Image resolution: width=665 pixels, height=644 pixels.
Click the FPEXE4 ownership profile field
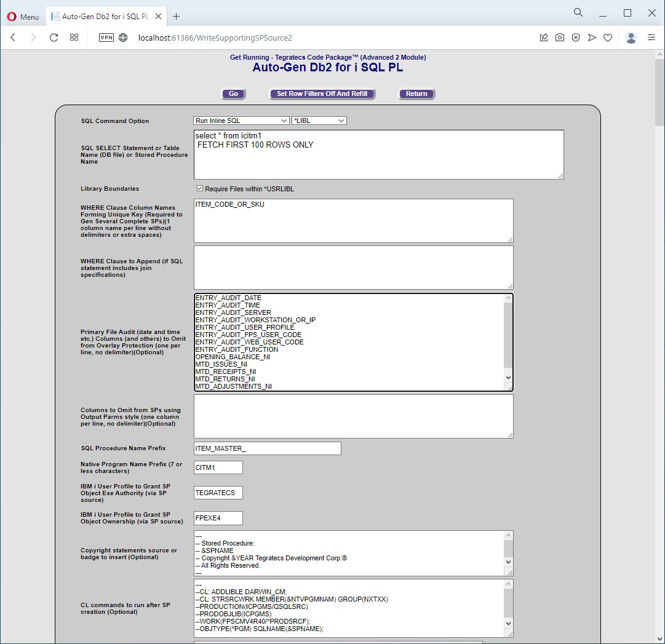(218, 518)
